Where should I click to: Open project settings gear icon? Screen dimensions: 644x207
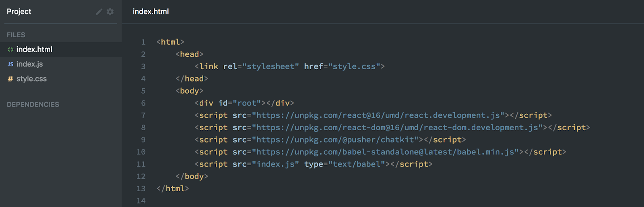pos(110,12)
